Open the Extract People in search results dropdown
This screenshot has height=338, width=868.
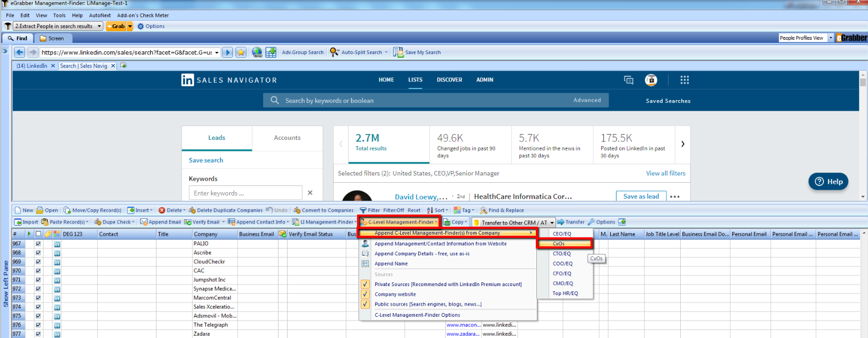coord(99,26)
